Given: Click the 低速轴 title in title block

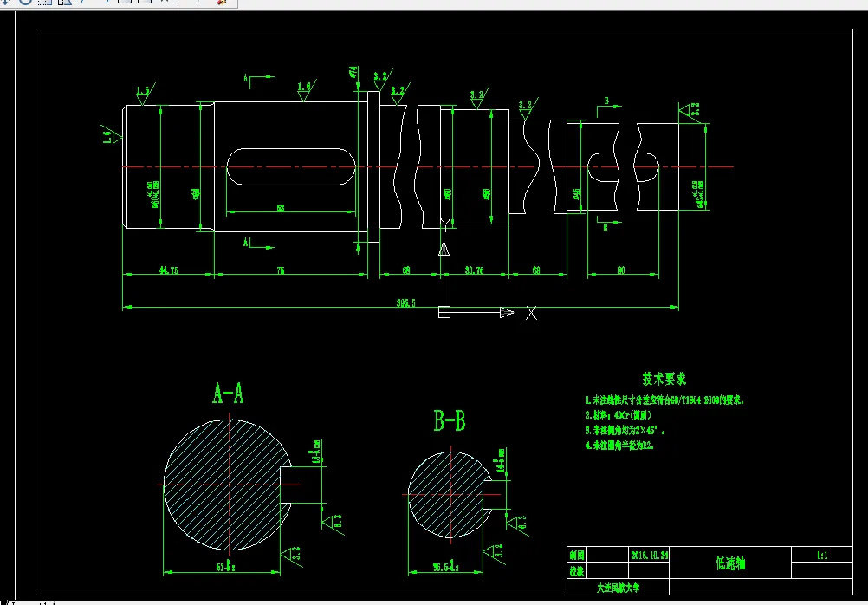Looking at the screenshot, I should 730,563.
